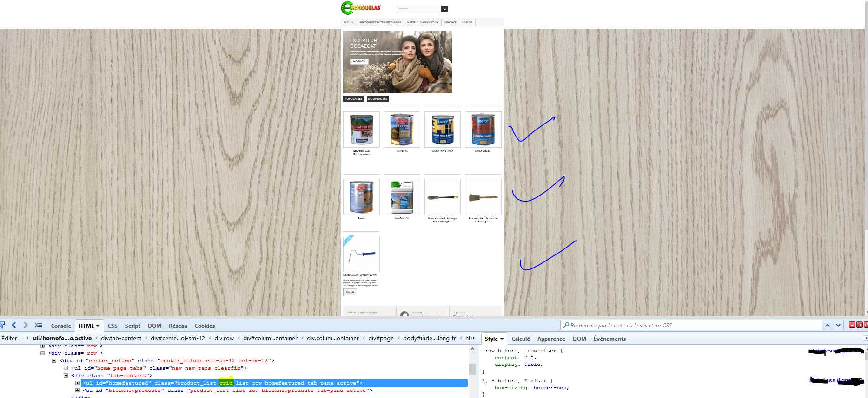The height and width of the screenshot is (398, 868).
Task: Select ul#homefe...e.active breadcrumb
Action: (x=62, y=338)
